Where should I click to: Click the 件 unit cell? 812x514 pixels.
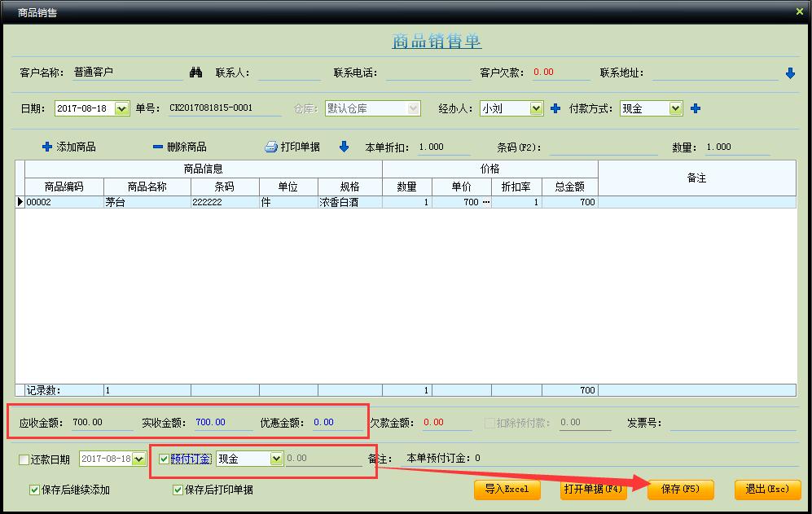(x=288, y=202)
